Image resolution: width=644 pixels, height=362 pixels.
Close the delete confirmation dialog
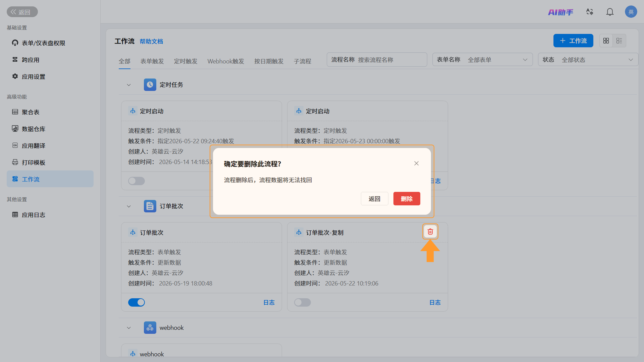[416, 164]
